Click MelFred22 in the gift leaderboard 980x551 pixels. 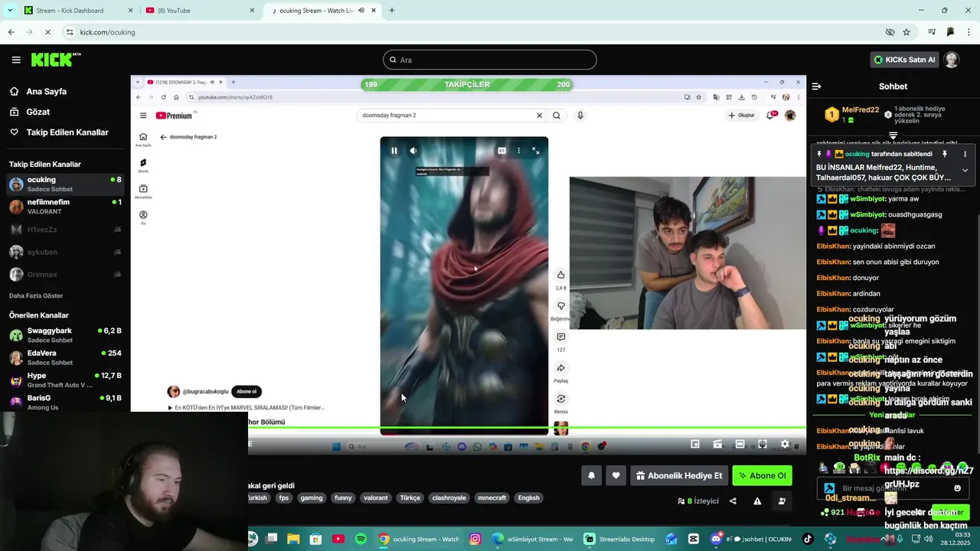coord(861,109)
